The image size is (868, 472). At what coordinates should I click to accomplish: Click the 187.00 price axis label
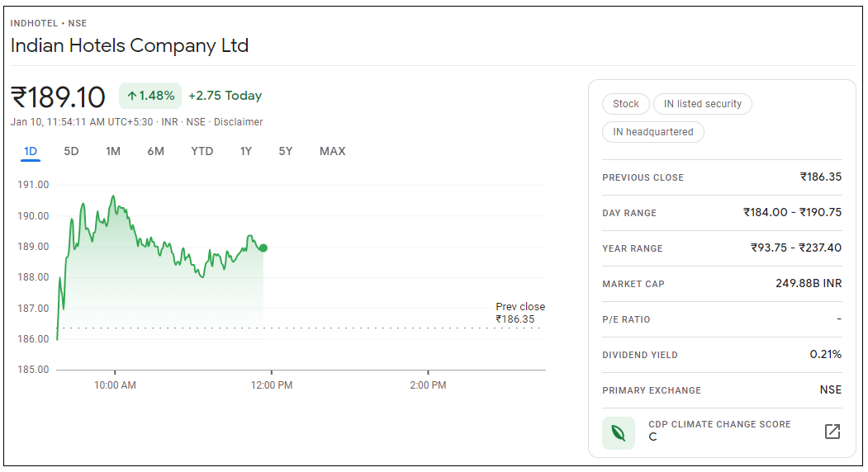33,309
